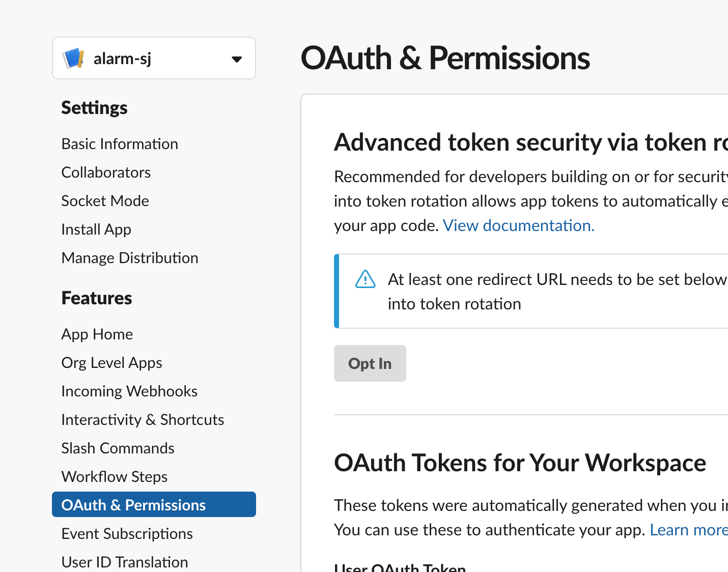Go to Slash Commands
Image resolution: width=728 pixels, height=572 pixels.
pyautogui.click(x=118, y=448)
